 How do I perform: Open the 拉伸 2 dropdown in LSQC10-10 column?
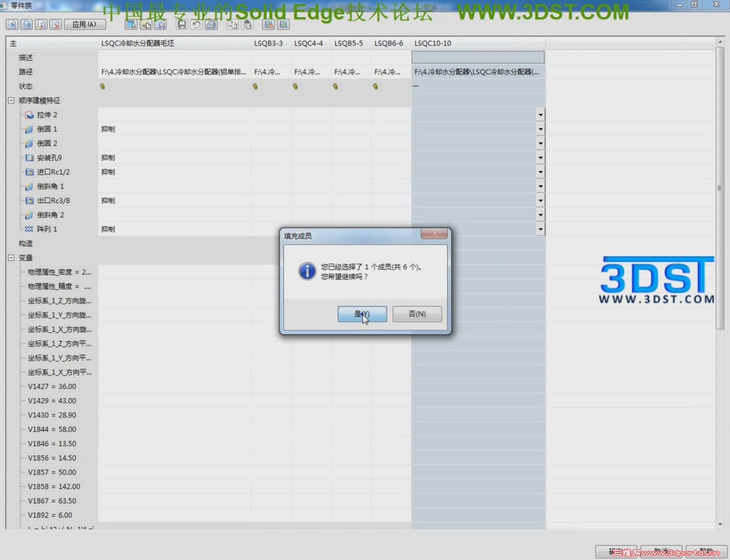click(x=541, y=115)
